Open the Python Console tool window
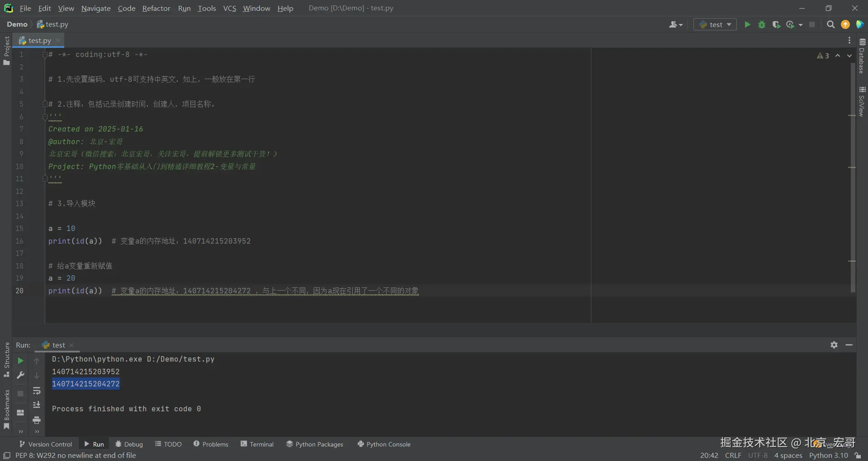 pyautogui.click(x=384, y=444)
